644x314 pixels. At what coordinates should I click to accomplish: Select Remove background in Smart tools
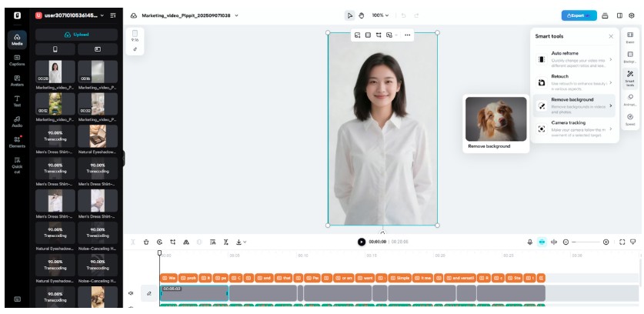coord(573,102)
